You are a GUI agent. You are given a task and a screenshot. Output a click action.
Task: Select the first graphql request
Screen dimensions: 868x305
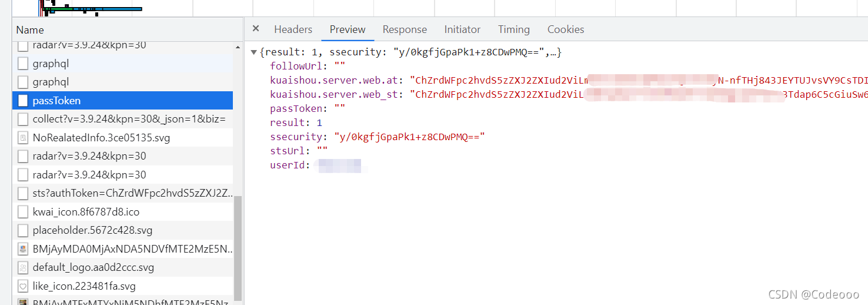122,64
